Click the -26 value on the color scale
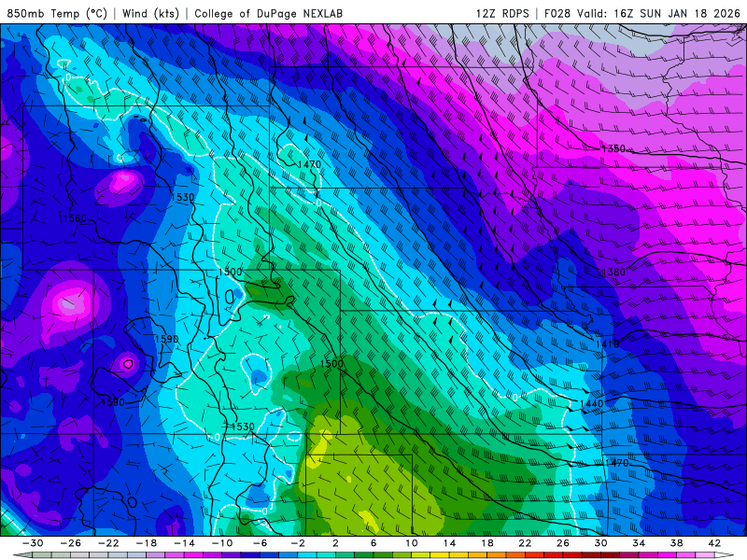The height and width of the screenshot is (560, 747). 71,543
